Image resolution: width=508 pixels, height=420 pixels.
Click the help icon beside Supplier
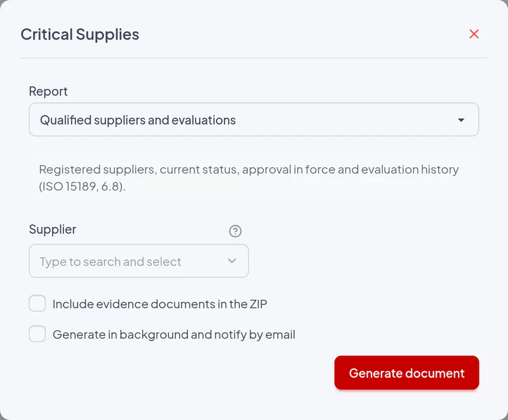pyautogui.click(x=235, y=231)
